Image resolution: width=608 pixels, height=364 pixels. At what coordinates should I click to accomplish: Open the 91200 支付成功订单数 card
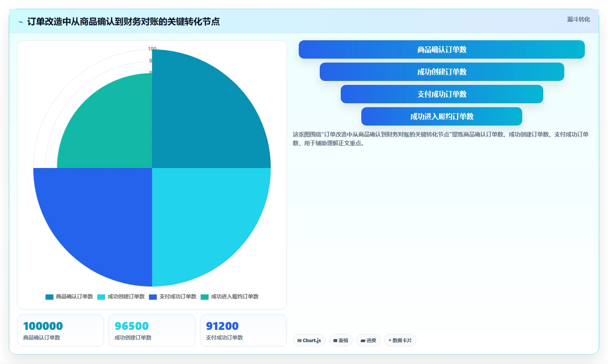243,330
